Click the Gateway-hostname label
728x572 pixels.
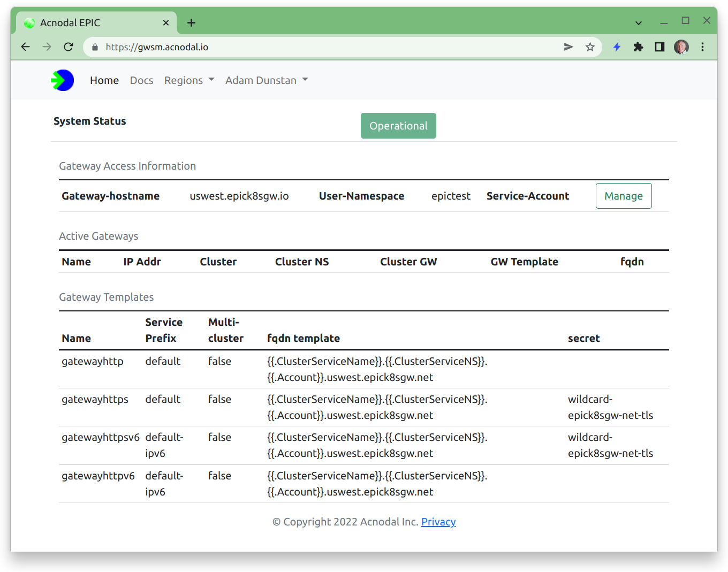coord(110,196)
